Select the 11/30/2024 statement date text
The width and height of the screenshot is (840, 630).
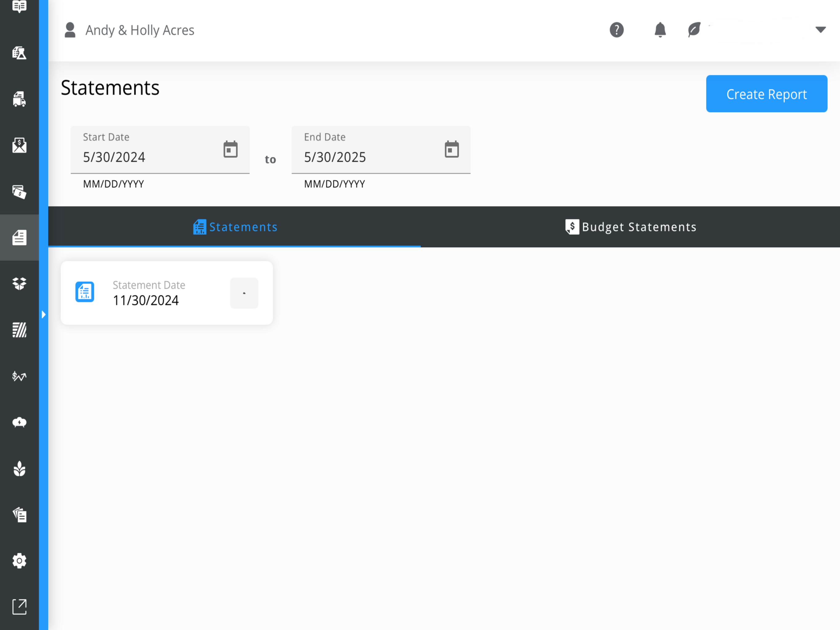click(x=146, y=301)
